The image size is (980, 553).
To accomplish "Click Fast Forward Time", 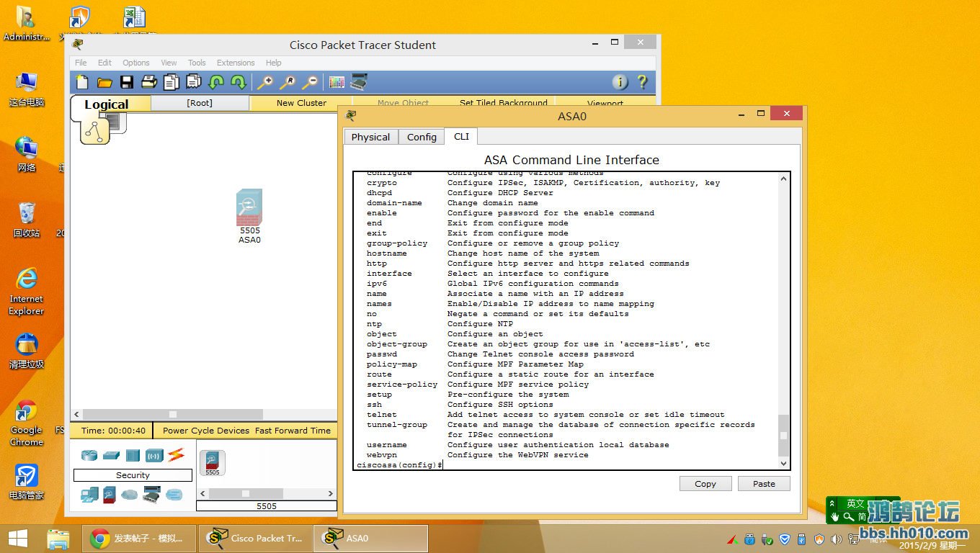I will tap(293, 431).
